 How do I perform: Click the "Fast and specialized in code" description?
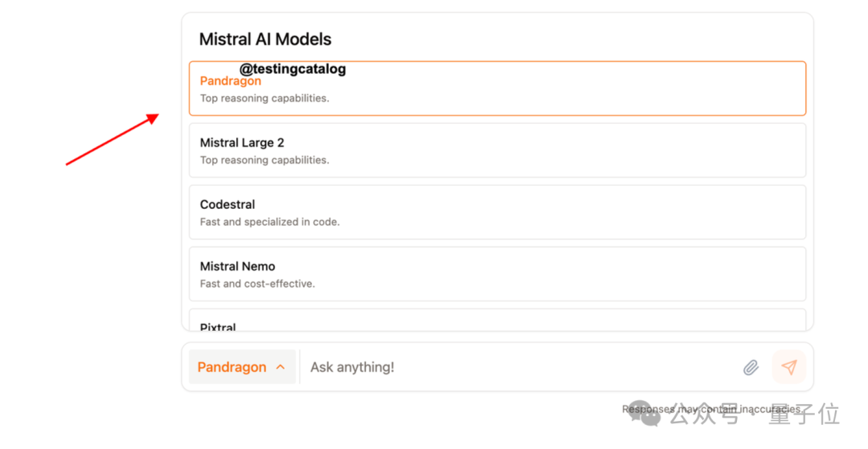pos(269,222)
